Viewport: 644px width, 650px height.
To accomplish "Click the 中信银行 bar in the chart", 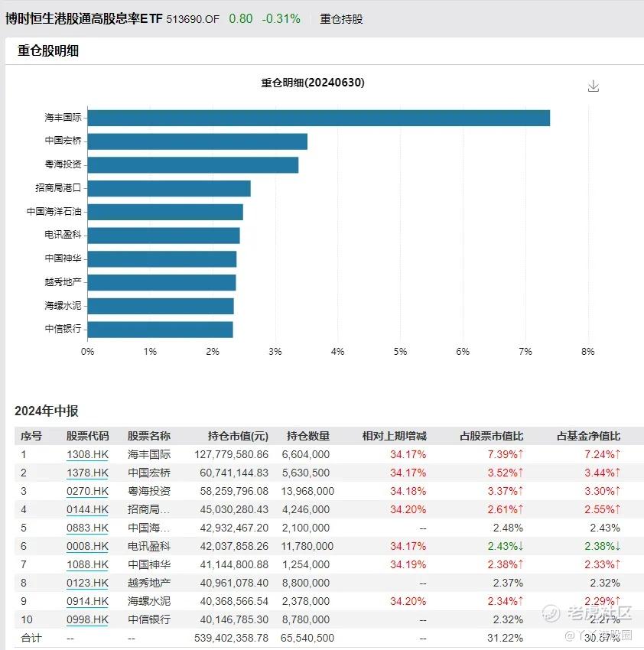I will (x=160, y=330).
